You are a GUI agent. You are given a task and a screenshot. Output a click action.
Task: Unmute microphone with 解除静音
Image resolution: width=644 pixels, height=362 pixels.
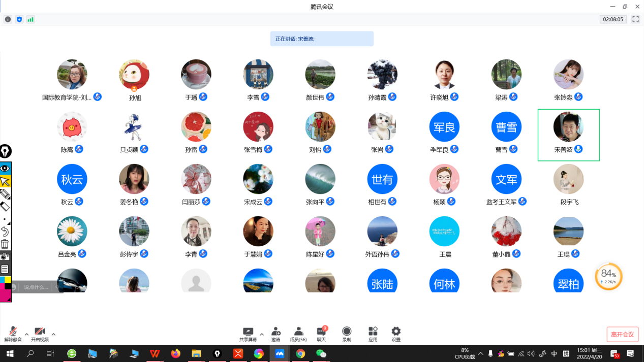13,334
